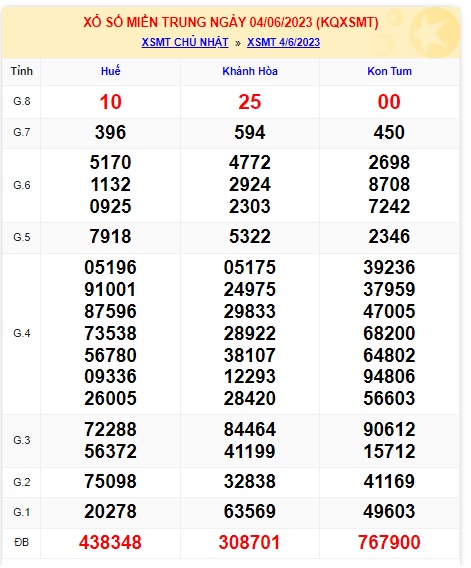Select the G.4 row label

click(22, 333)
